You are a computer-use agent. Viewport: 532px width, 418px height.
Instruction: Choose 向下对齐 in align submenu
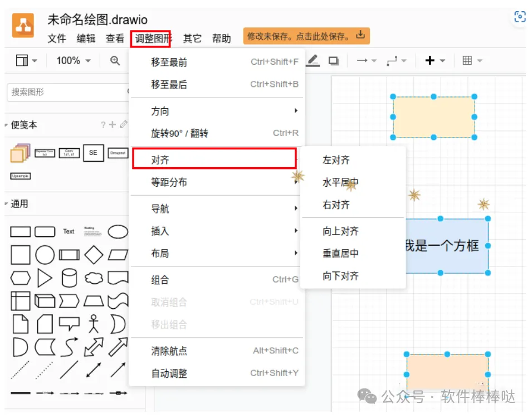(353, 276)
